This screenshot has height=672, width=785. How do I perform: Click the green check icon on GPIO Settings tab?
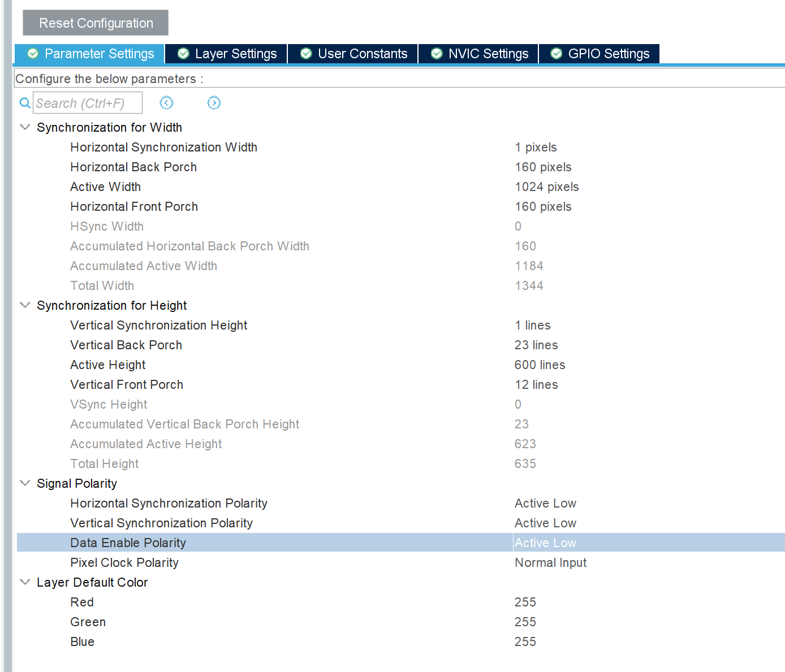click(557, 54)
